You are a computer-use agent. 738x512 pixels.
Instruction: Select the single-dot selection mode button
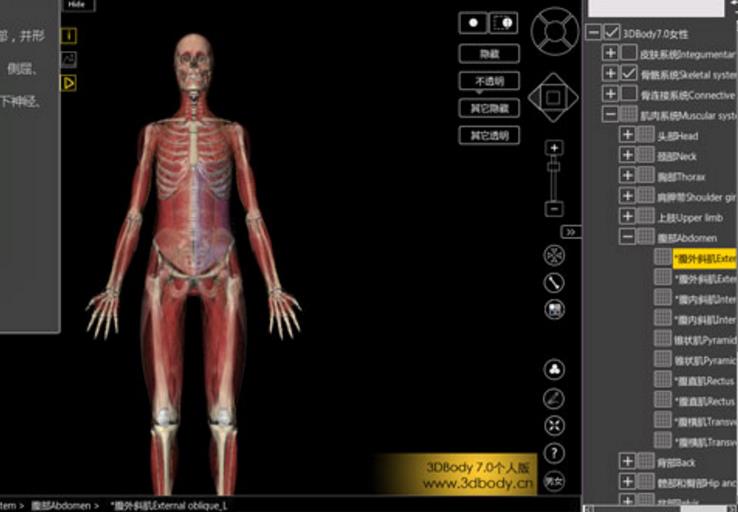click(473, 23)
